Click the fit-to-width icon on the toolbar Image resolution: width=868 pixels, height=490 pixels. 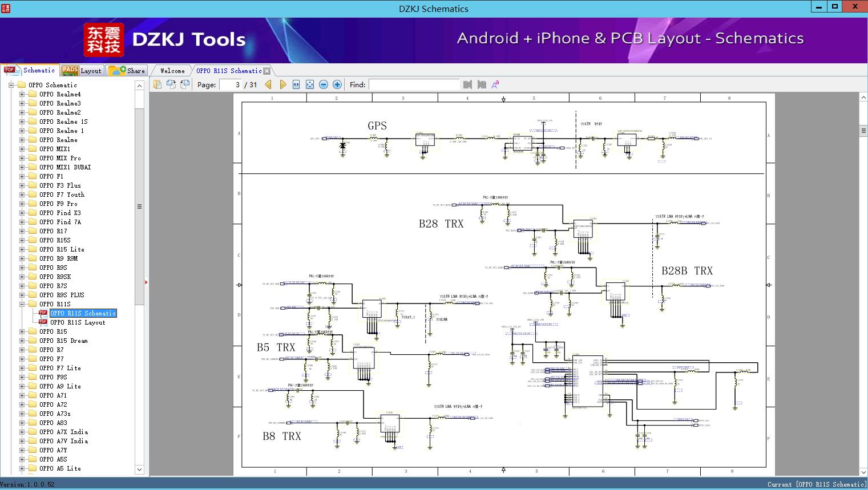[296, 84]
